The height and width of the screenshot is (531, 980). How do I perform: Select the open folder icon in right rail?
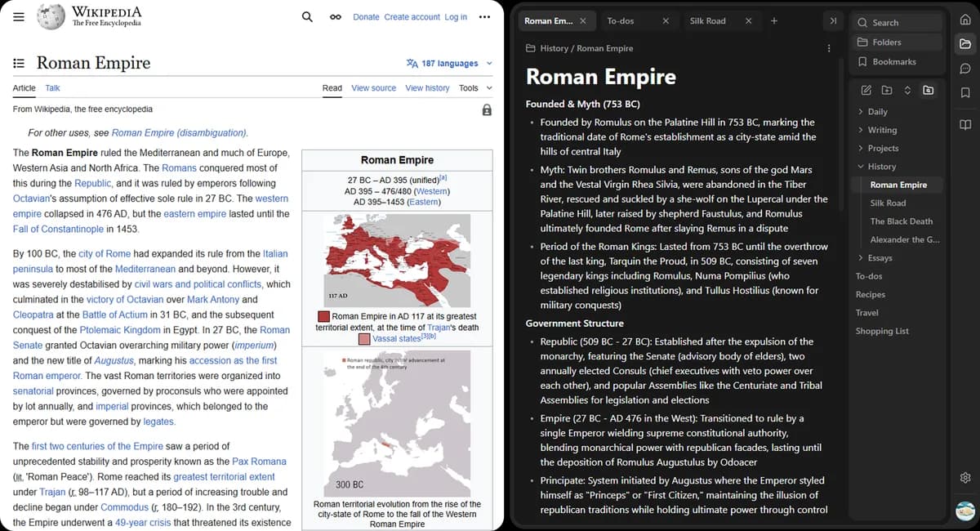(x=965, y=44)
